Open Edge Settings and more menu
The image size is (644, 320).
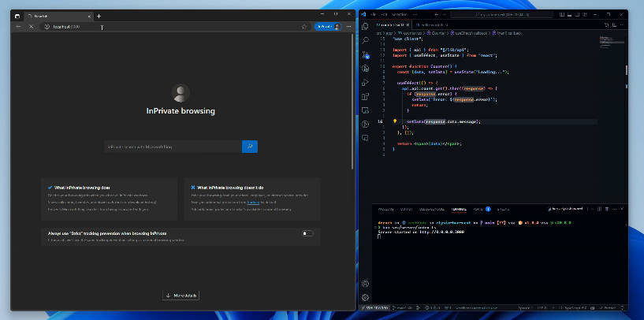348,27
